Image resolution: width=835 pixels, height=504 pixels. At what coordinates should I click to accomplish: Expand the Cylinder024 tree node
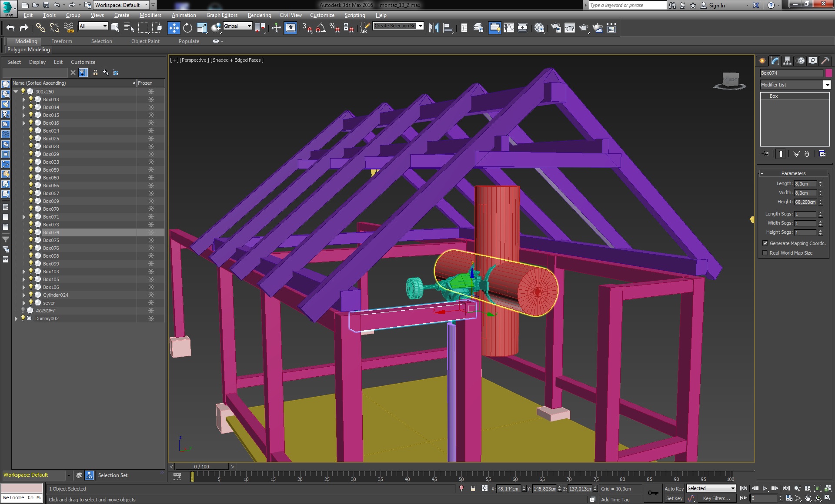click(24, 295)
